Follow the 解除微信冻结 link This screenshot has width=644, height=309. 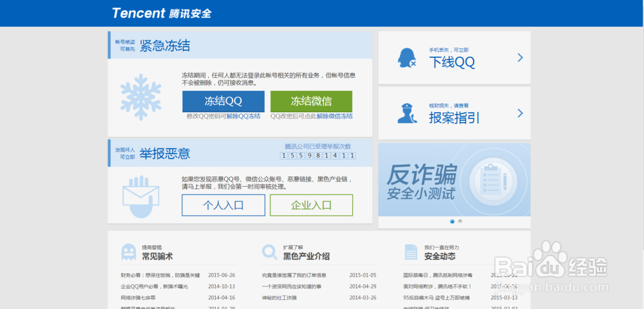click(x=334, y=116)
